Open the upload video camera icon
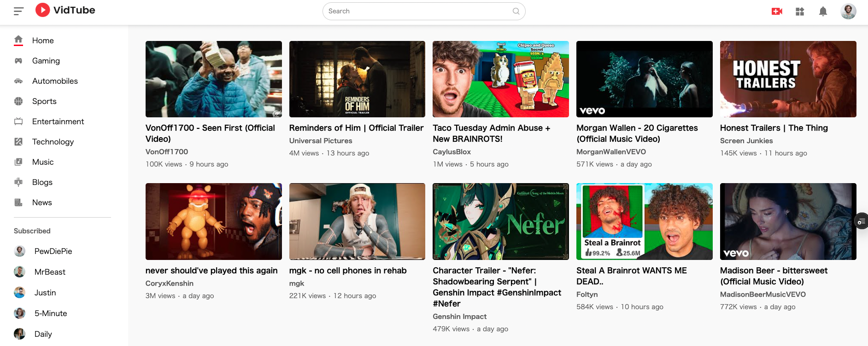Screen dimensions: 868x346 [x=777, y=11]
